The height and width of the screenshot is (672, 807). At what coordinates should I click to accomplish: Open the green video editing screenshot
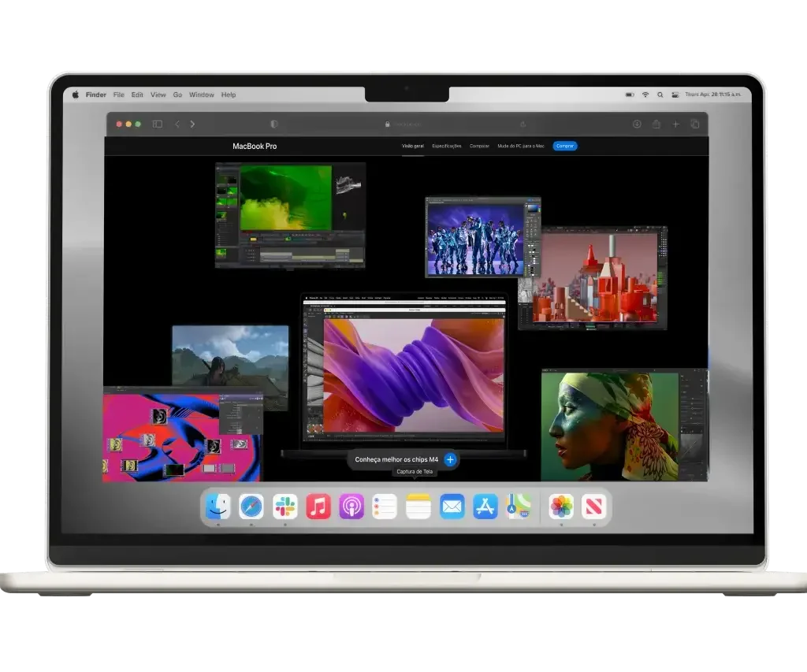click(x=290, y=215)
